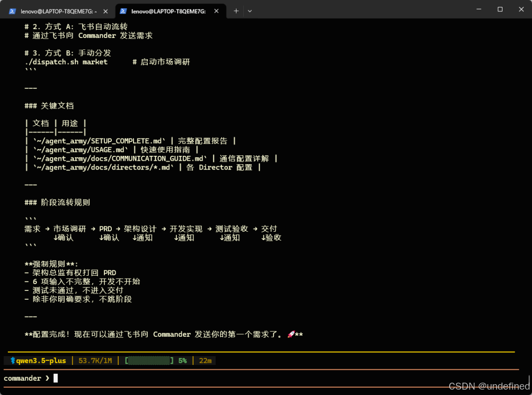The image size is (532, 395).
Task: Close the terminal window
Action: tap(521, 9)
